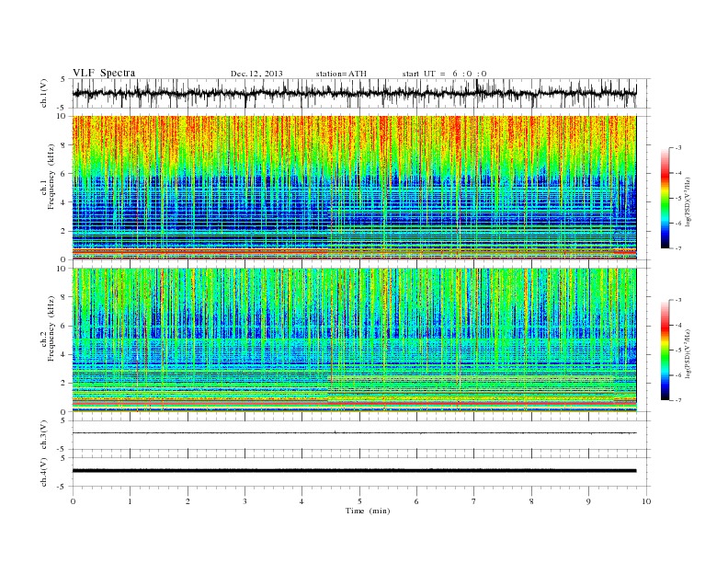The image size is (728, 563).
Task: Click the ch.4 thick black voltage trace
Action: pyautogui.click(x=354, y=471)
